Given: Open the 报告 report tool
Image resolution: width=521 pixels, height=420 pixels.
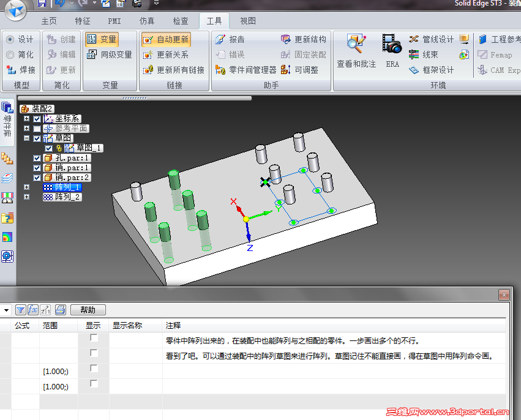Looking at the screenshot, I should coord(230,40).
